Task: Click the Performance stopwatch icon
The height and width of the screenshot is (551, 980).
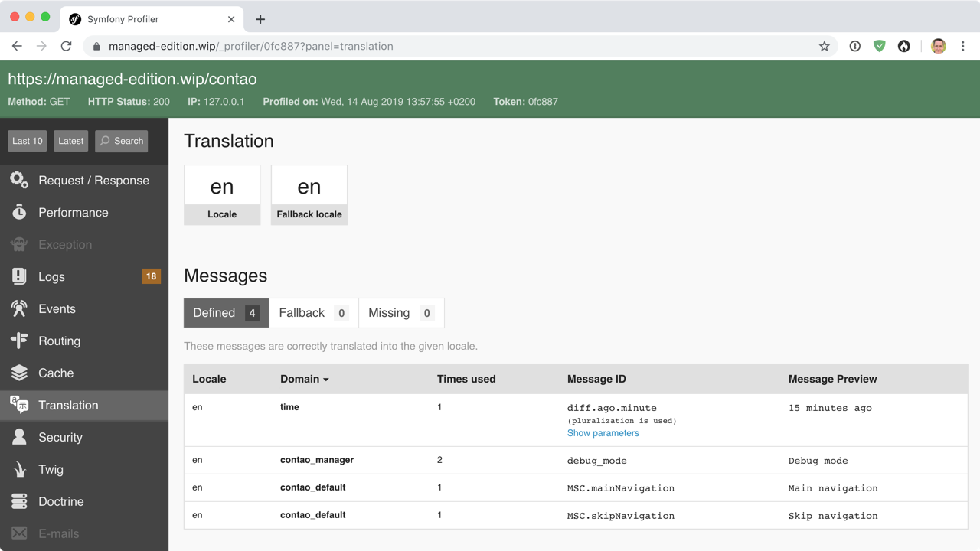Action: (x=19, y=213)
